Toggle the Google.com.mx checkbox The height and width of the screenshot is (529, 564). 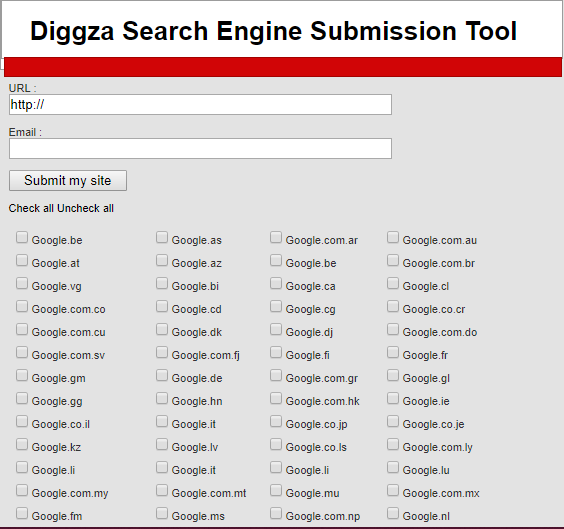pyautogui.click(x=393, y=491)
